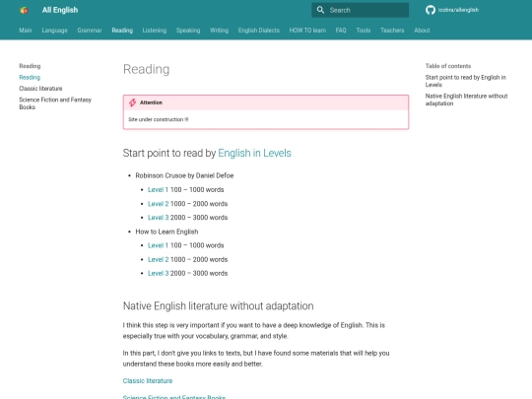Image resolution: width=532 pixels, height=399 pixels.
Task: Open Classic literature link in body text
Action: pos(148,380)
